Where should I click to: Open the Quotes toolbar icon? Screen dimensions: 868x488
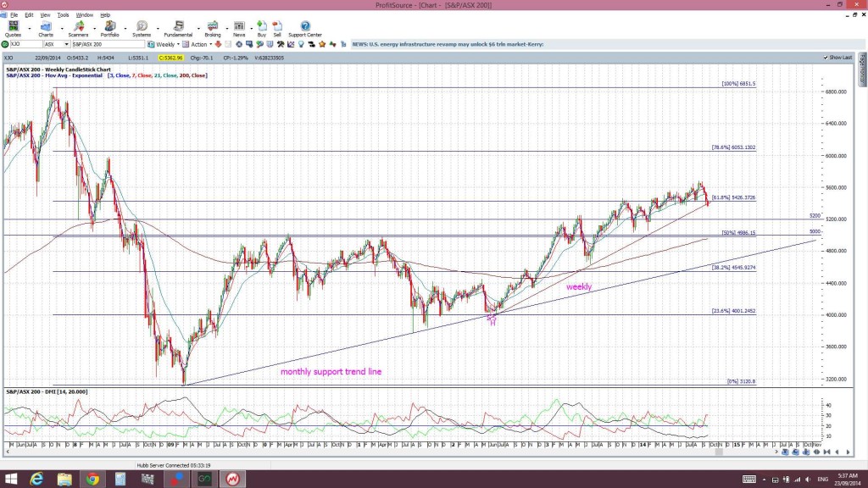tap(13, 26)
